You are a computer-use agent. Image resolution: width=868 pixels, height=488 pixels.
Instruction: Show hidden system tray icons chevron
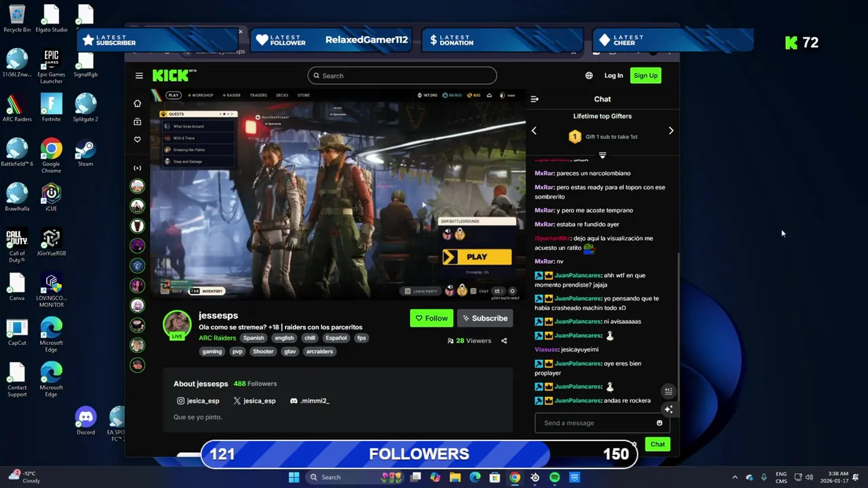point(734,477)
